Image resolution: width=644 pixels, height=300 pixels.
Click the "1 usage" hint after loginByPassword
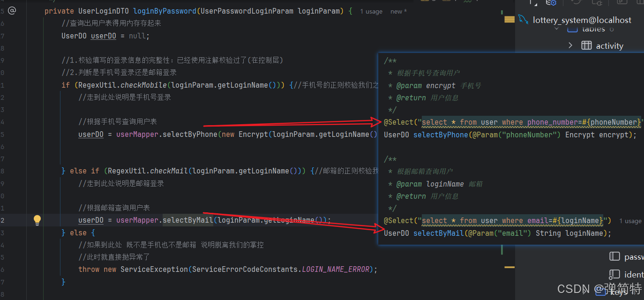[x=371, y=11]
